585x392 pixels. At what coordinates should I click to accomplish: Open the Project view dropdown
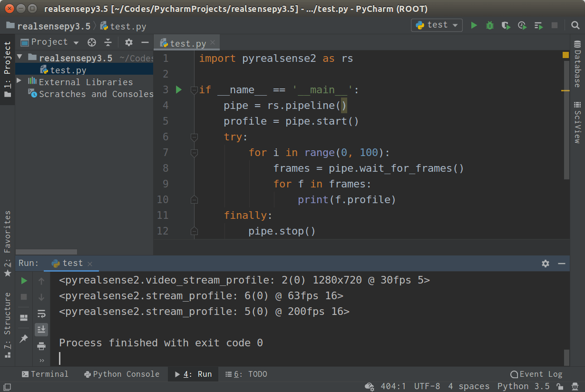tap(49, 42)
